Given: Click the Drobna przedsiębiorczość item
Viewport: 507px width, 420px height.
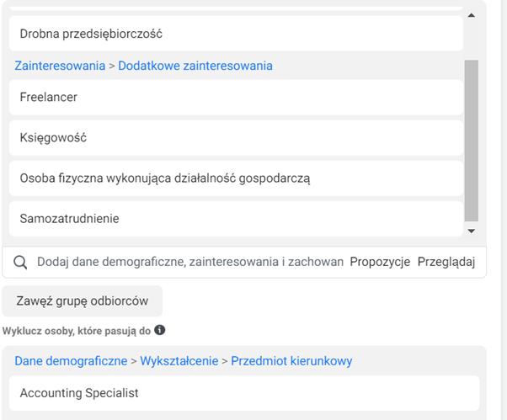Looking at the screenshot, I should click(x=236, y=34).
